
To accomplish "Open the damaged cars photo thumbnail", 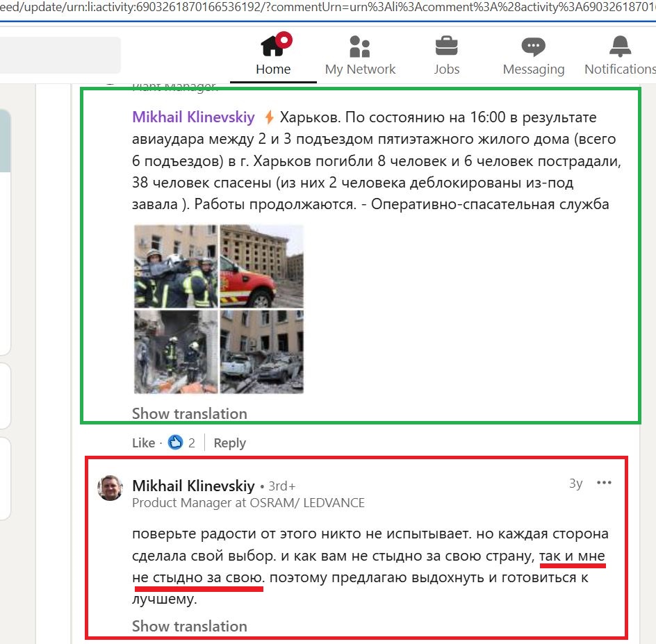I will (262, 352).
